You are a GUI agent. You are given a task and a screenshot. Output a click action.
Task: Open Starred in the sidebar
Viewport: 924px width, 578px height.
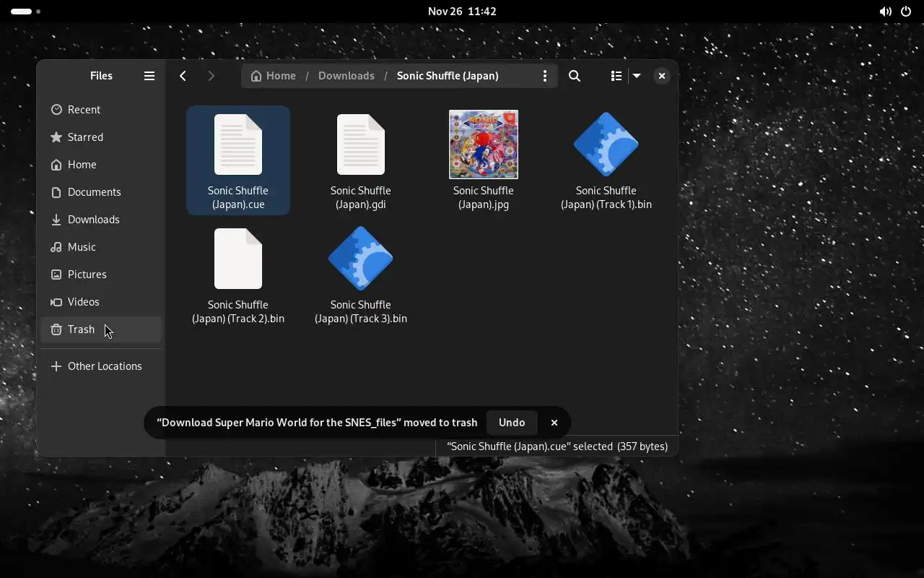click(x=101, y=137)
